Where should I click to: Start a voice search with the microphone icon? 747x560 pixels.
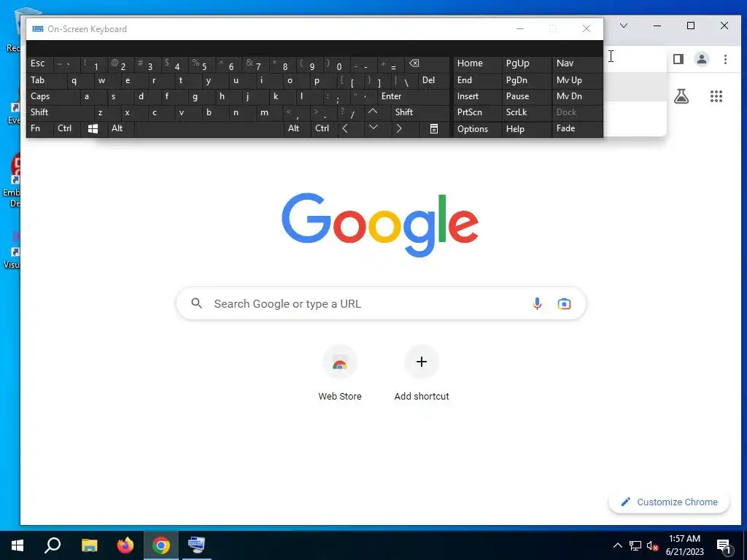[x=537, y=304]
